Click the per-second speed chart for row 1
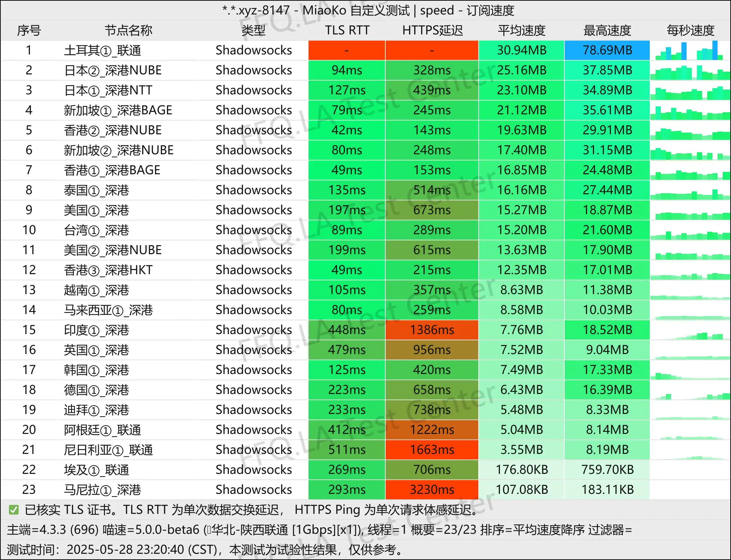Viewport: 731px width, 560px height. tap(690, 50)
